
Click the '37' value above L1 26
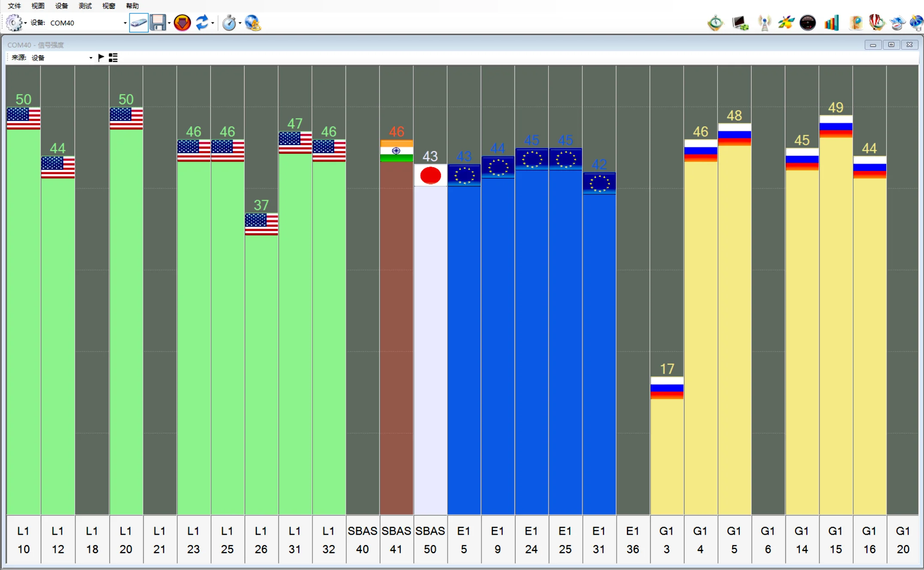(261, 205)
